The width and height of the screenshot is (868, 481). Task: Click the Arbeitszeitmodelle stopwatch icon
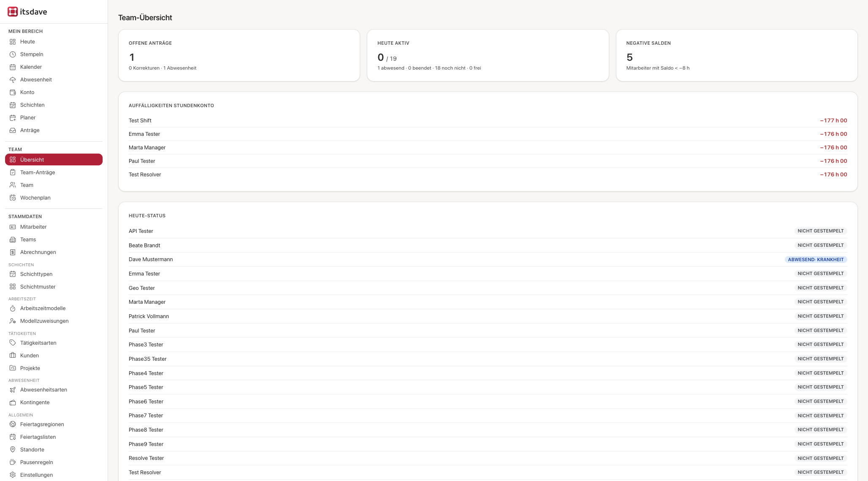[x=13, y=308]
